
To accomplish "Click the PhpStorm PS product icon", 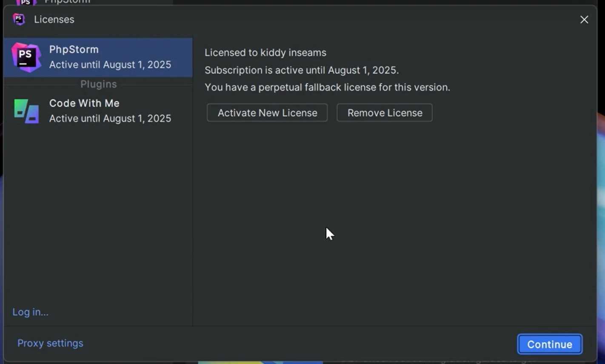I will click(x=26, y=57).
